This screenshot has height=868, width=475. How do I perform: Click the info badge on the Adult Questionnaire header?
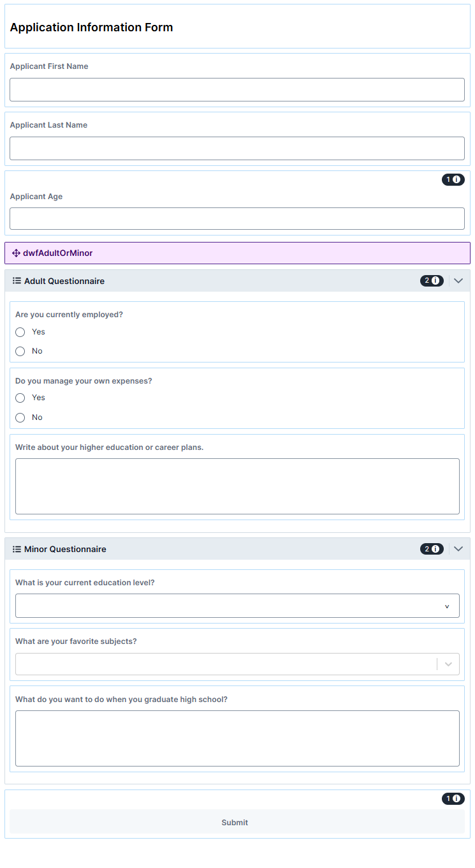coord(432,280)
